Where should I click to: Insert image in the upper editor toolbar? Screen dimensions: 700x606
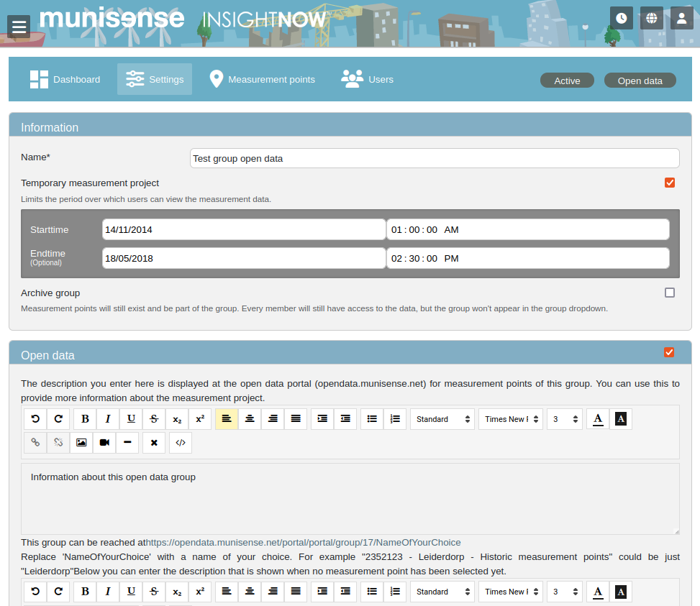(x=81, y=443)
